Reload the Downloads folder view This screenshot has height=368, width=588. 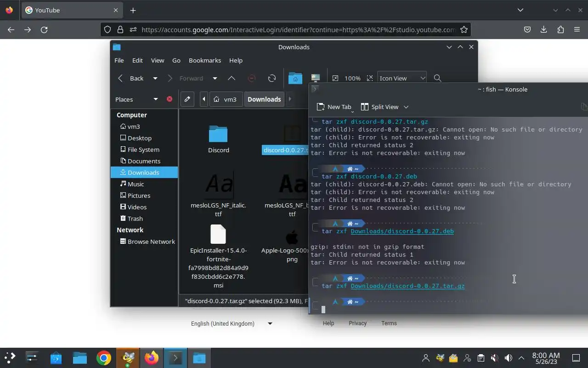click(x=272, y=78)
